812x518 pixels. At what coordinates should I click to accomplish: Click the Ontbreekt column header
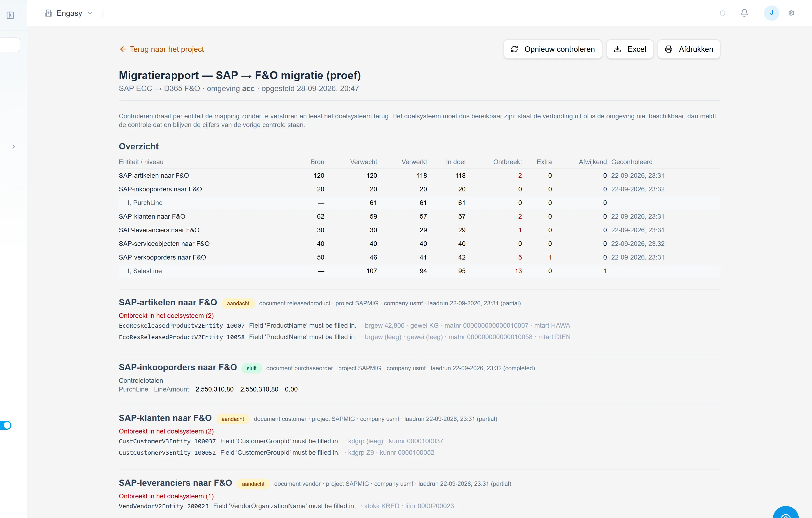[507, 162]
